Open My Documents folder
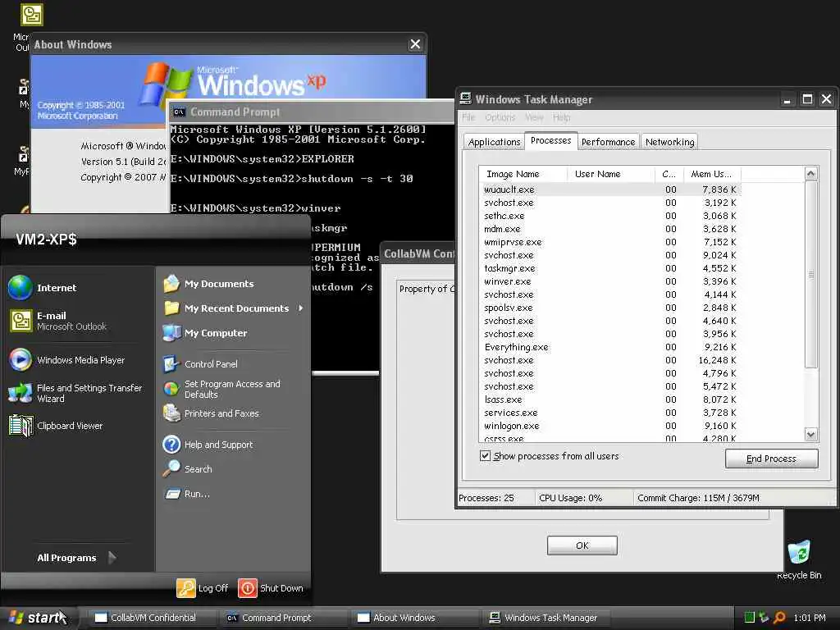This screenshot has height=630, width=840. [x=208, y=284]
